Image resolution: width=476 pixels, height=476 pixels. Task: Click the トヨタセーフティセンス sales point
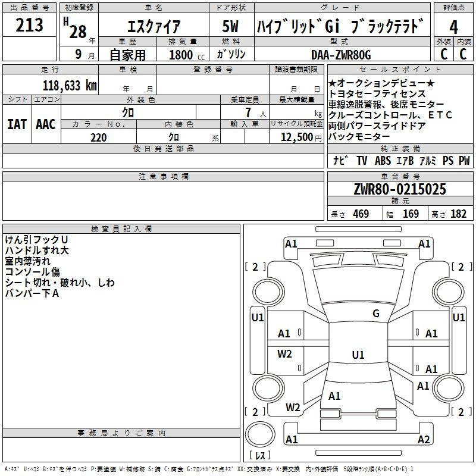click(x=377, y=93)
